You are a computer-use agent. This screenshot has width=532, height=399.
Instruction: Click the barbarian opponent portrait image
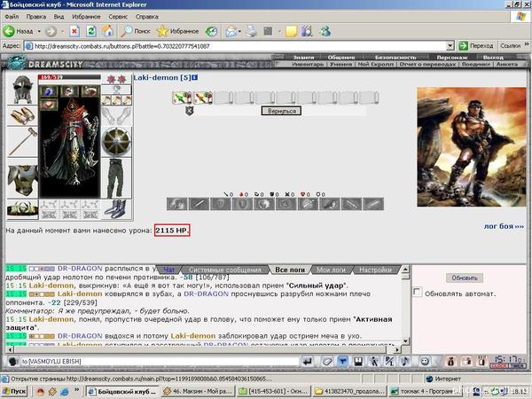tap(472, 147)
